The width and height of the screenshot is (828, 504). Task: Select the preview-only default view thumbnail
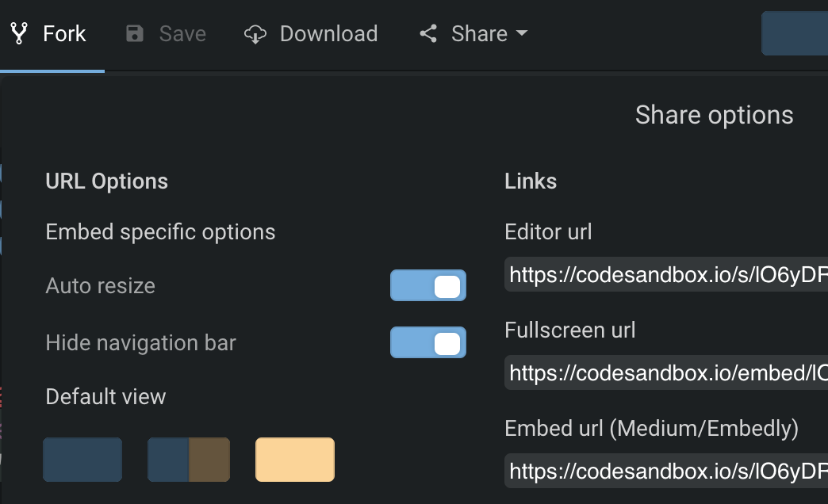click(x=295, y=460)
